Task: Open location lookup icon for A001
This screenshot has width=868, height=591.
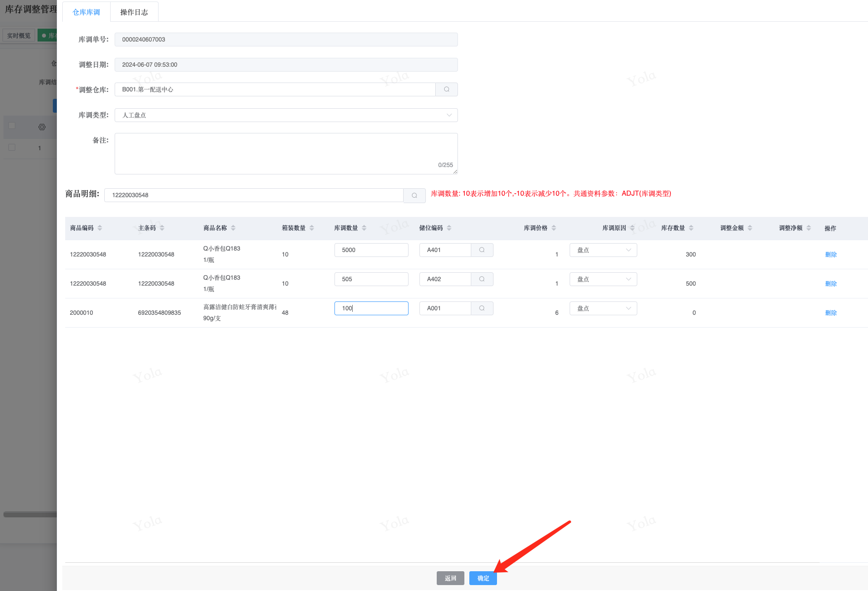Action: 482,308
